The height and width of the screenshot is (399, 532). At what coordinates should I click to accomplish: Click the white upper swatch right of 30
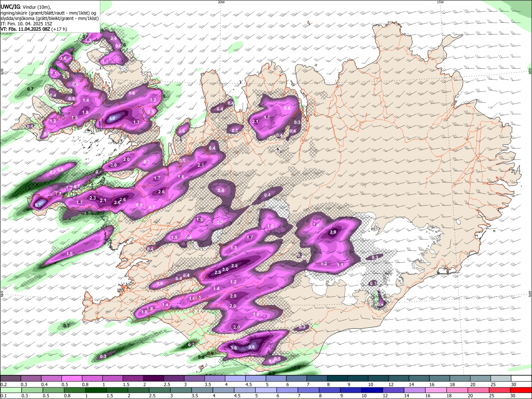coord(520,379)
